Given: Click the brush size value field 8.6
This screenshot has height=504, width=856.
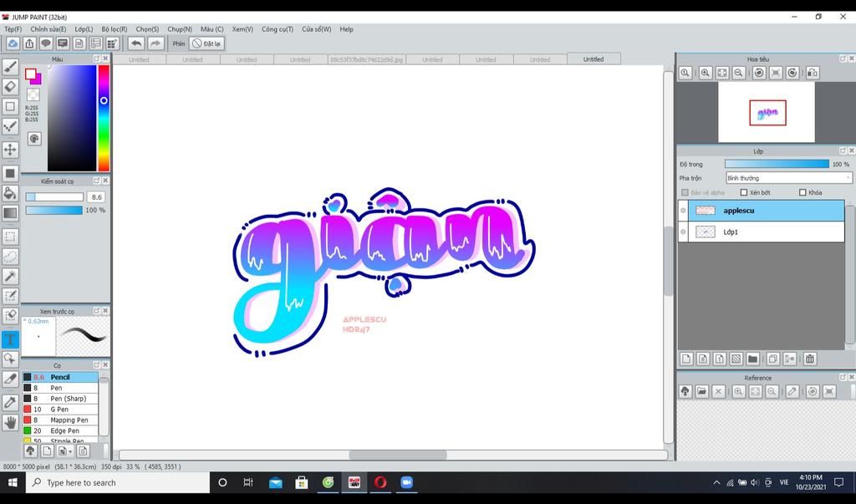Looking at the screenshot, I should point(97,196).
